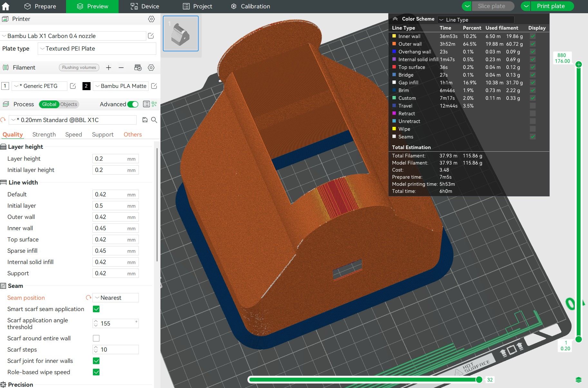Switch process scope to Objects
The image size is (588, 388).
(x=69, y=104)
